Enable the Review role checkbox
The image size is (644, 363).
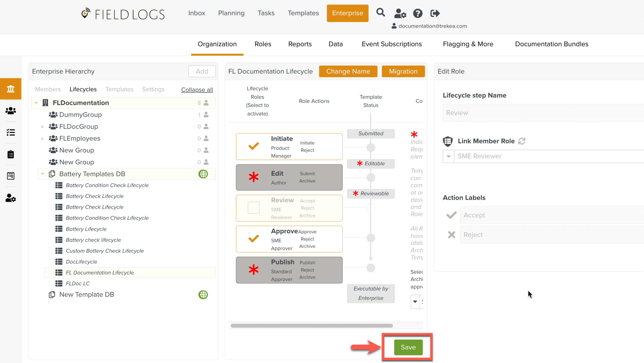253,208
